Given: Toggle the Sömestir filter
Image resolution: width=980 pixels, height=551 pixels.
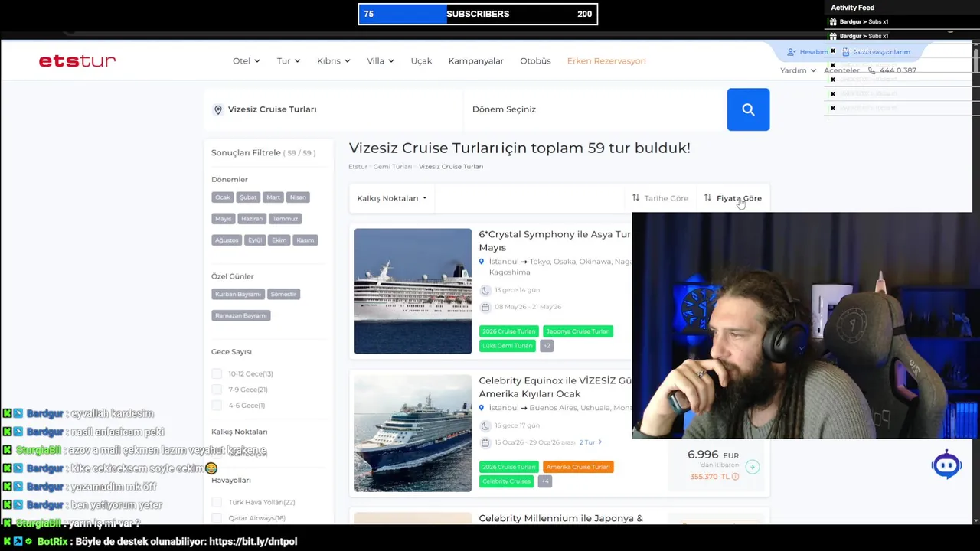Looking at the screenshot, I should coord(283,294).
